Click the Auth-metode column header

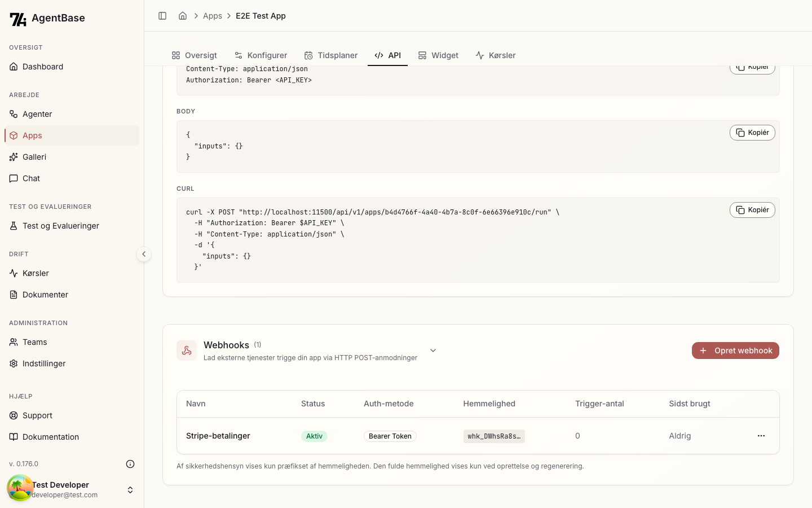pos(389,404)
